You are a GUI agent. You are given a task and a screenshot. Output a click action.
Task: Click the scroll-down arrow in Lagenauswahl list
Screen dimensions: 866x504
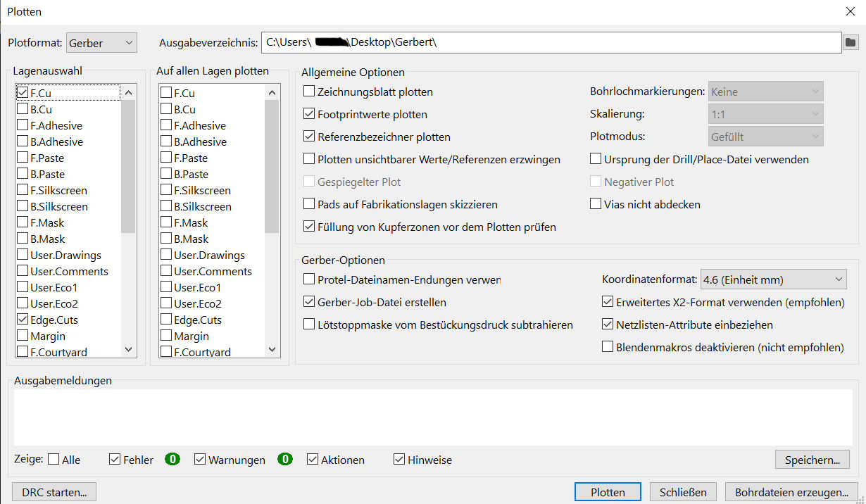pos(128,349)
